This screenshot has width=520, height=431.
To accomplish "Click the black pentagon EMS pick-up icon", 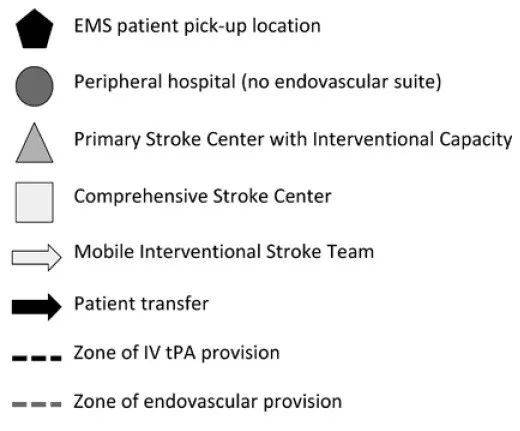I will coord(34,29).
